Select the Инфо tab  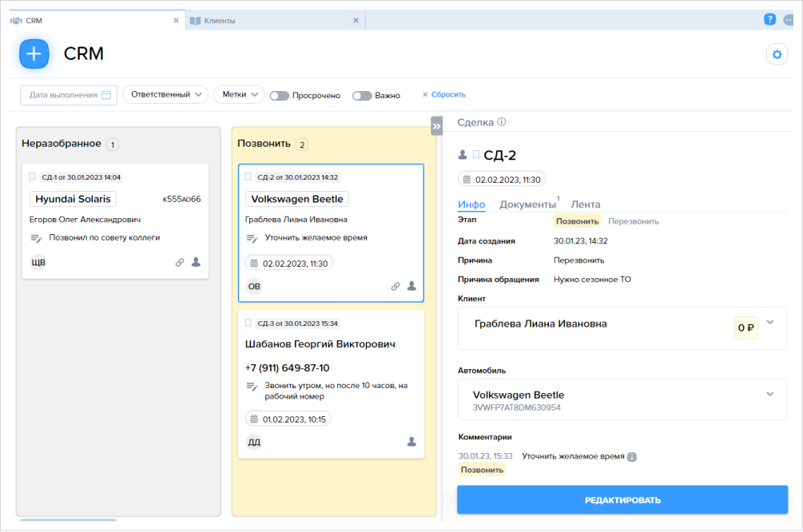[471, 204]
